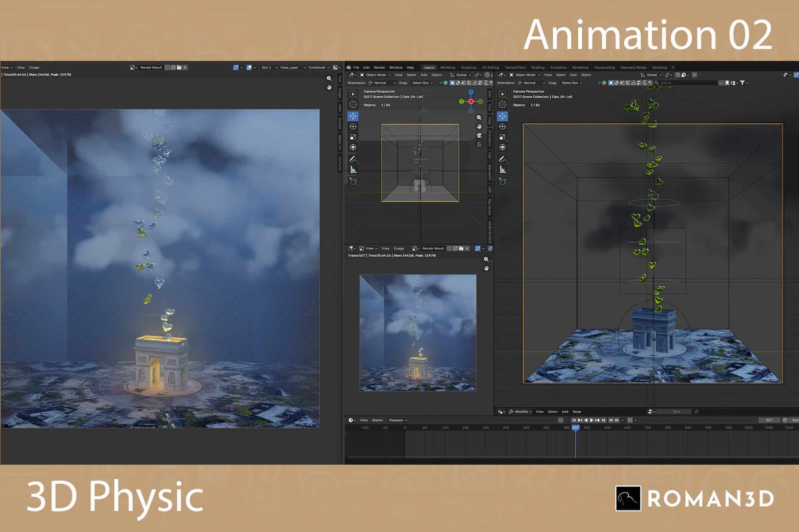Click the zoom magnifier in large render view
The width and height of the screenshot is (799, 532).
(329, 78)
